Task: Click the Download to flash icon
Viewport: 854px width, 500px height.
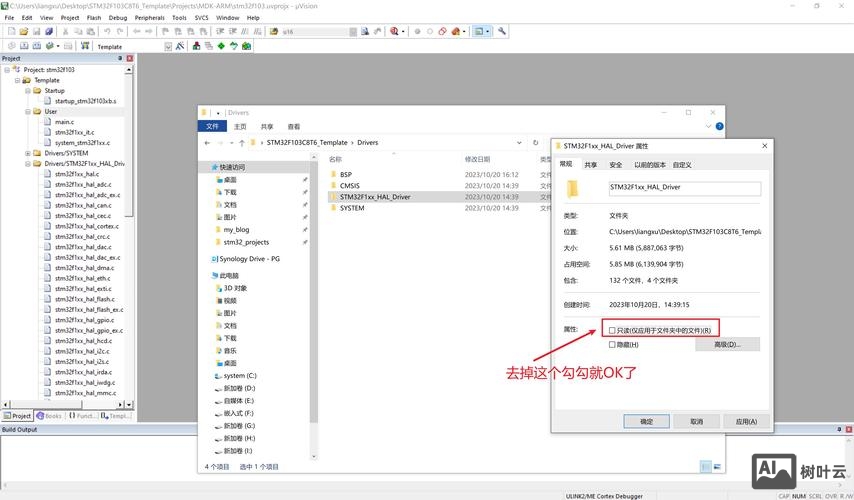Action: tap(85, 46)
